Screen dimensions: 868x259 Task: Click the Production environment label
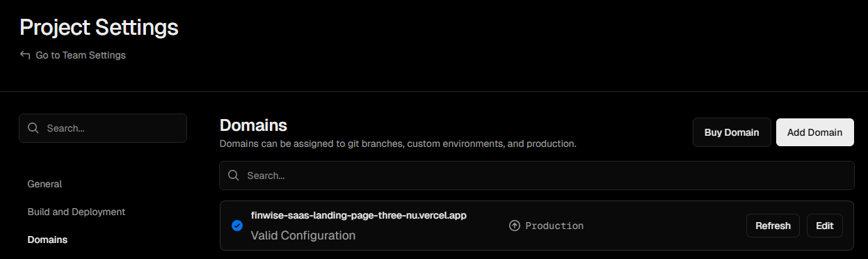pyautogui.click(x=554, y=226)
